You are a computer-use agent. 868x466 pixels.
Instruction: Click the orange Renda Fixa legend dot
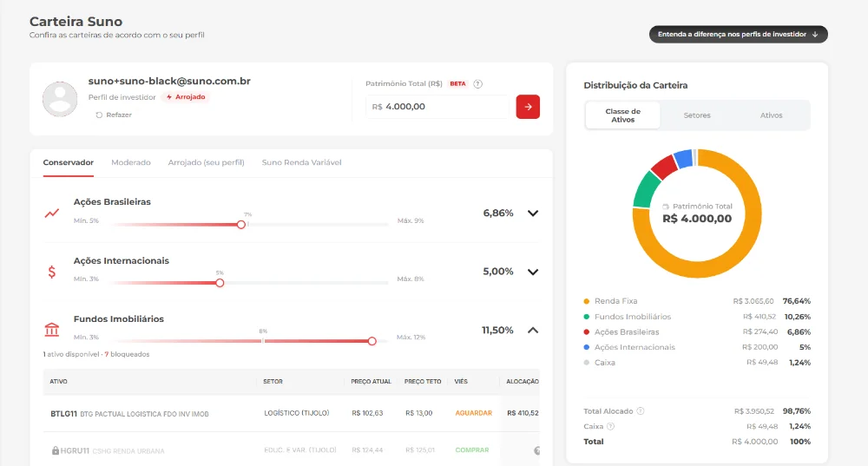pyautogui.click(x=586, y=301)
